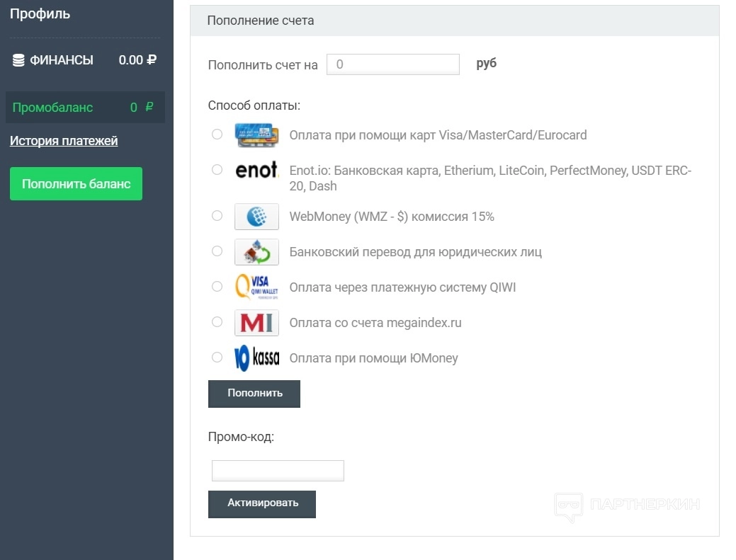
Task: Click the ЮKassa logo icon
Action: point(256,358)
